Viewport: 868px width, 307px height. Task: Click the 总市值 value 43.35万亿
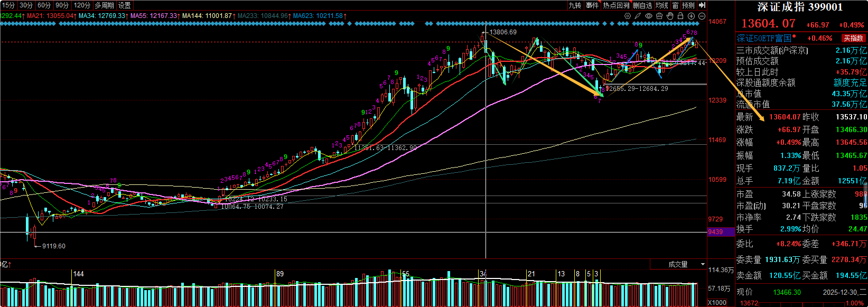[x=849, y=94]
